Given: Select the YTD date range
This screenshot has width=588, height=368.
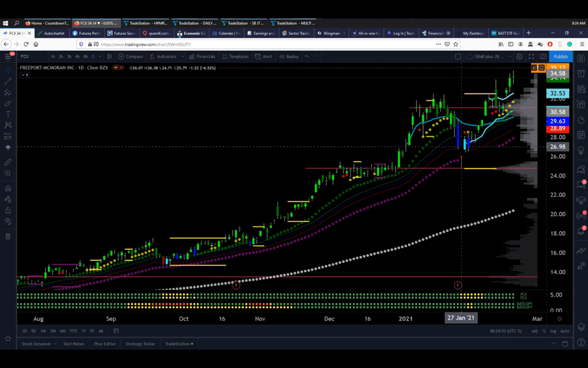Looking at the screenshot, I should point(73,331).
